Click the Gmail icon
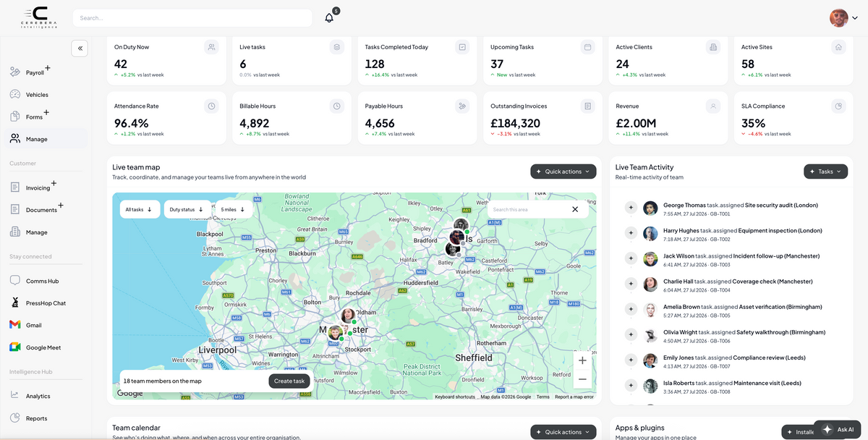The height and width of the screenshot is (440, 868). [15, 325]
